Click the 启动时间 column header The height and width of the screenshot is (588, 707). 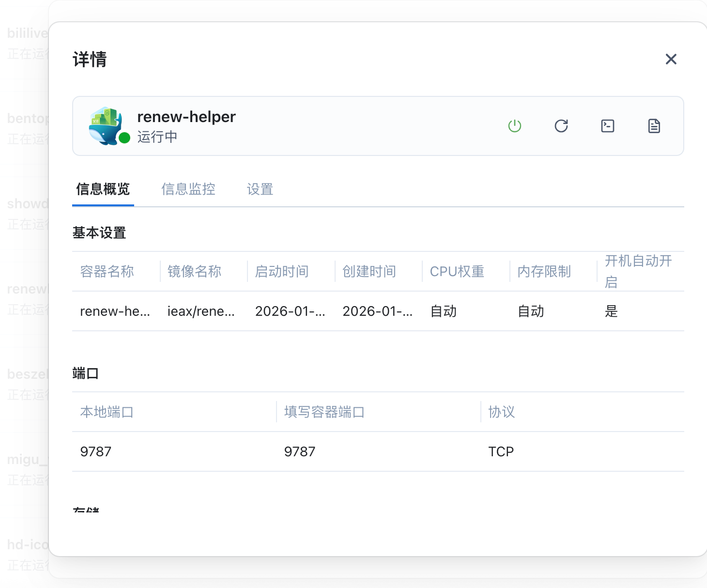click(282, 271)
